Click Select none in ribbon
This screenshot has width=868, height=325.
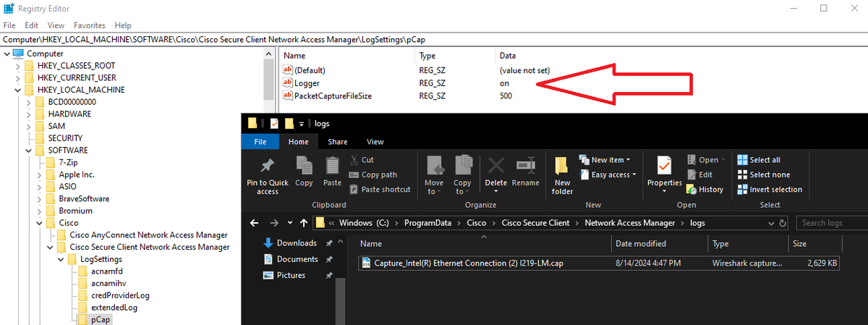764,174
